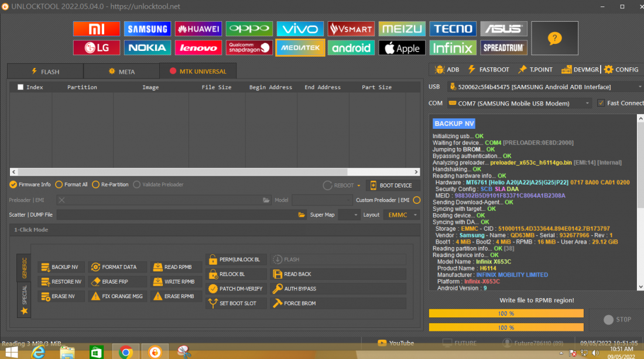
Task: Expand the REBOOT options arrow
Action: [x=358, y=186]
